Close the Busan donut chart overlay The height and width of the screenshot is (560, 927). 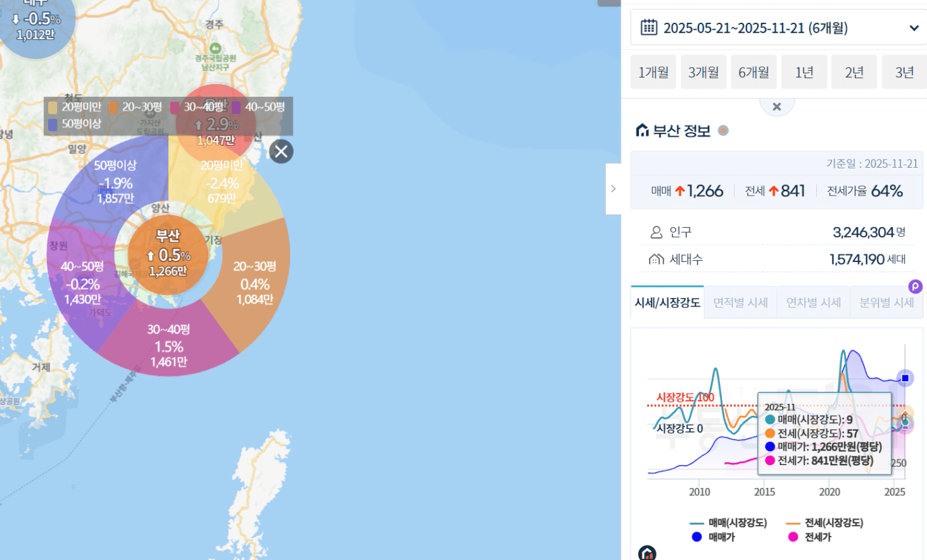coord(281,151)
